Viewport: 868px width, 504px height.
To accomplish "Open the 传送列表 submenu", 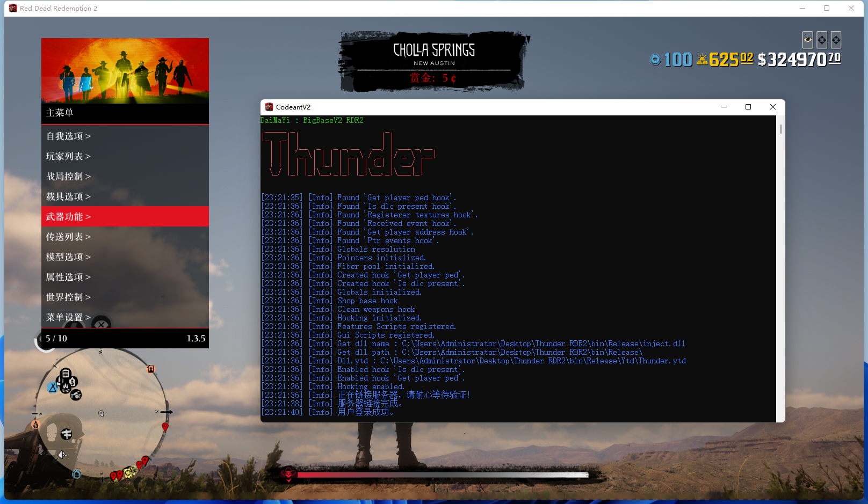I will click(125, 237).
